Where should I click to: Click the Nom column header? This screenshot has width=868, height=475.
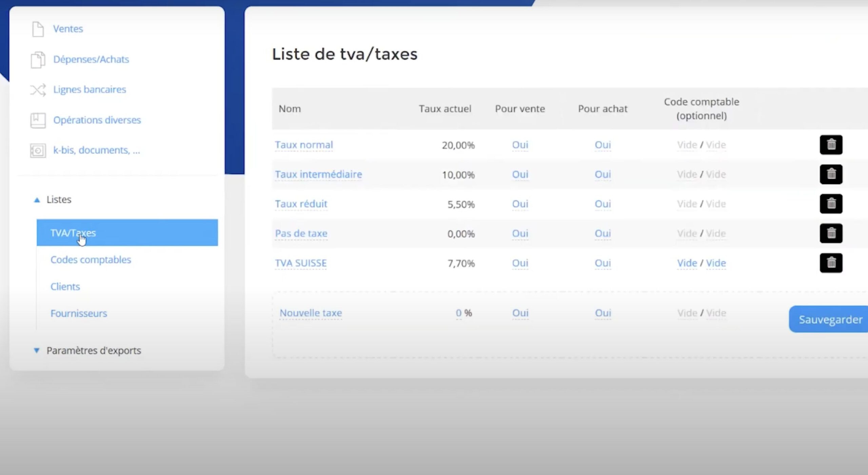click(x=290, y=109)
